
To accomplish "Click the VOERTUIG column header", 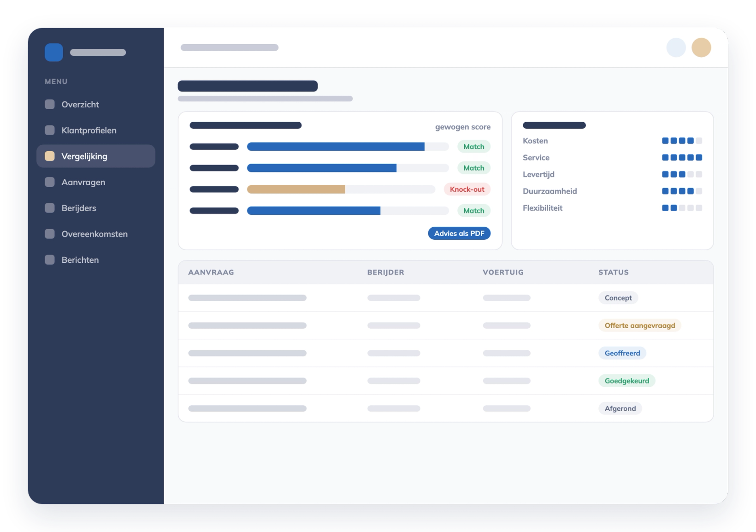I will [503, 272].
